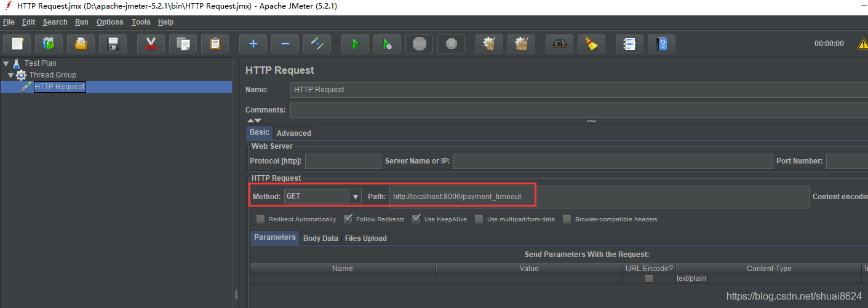Click Test Plan flask icon in tree
Screen dimensions: 868x308
pos(17,63)
